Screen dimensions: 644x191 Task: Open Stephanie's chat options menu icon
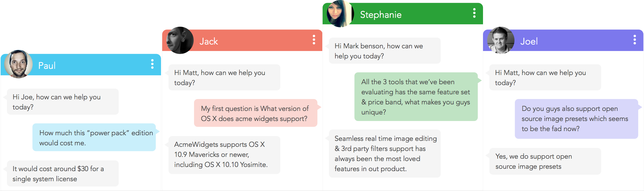[x=474, y=13]
